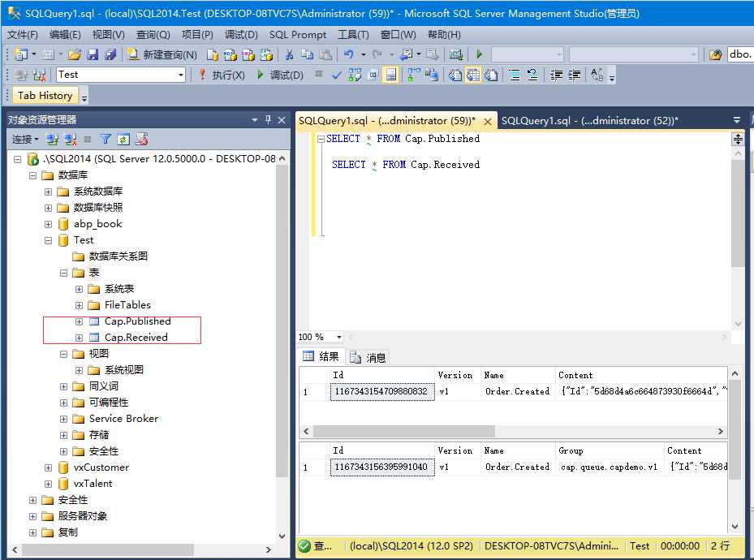The image size is (754, 560).
Task: Close the SQLQuery1.sql (59) tab
Action: [488, 122]
